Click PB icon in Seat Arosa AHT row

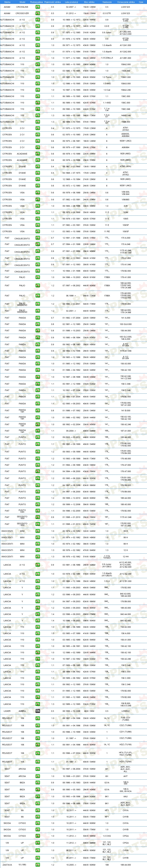click(38, 776)
